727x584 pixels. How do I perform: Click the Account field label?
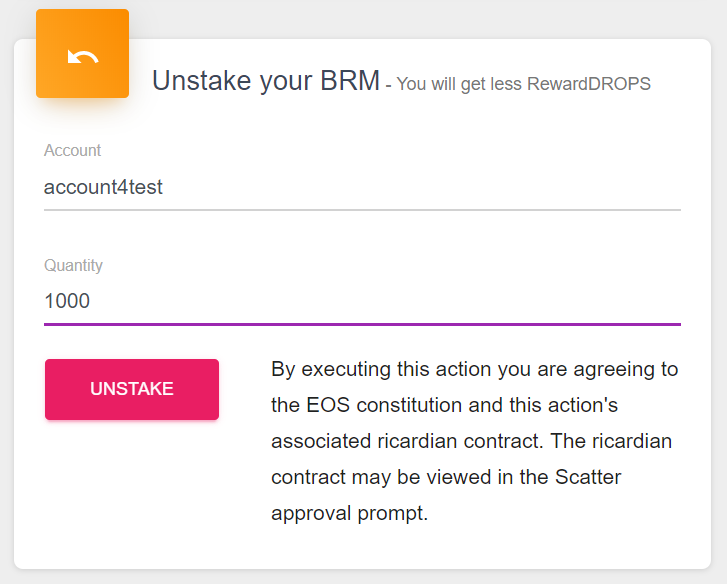(x=72, y=150)
